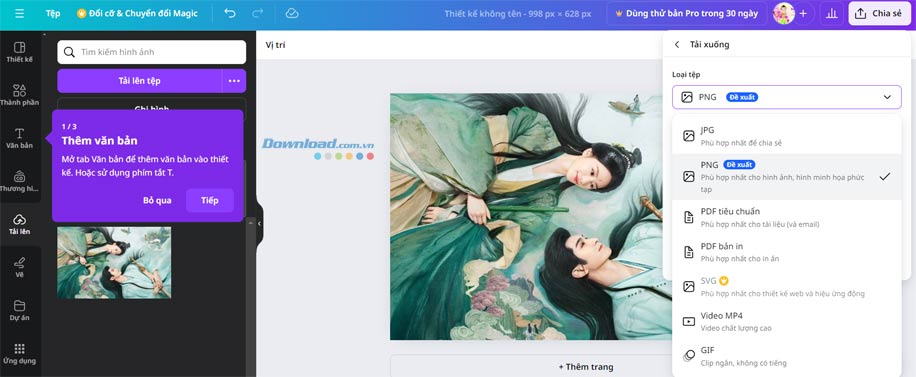Click the Tải xuống panel title
The height and width of the screenshot is (377, 916).
[709, 44]
